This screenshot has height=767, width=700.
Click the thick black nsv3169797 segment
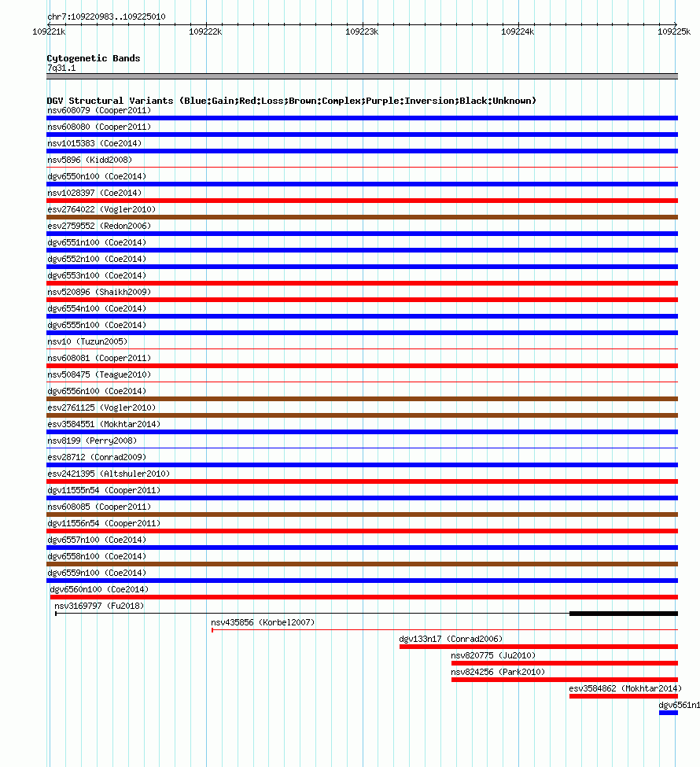[624, 614]
